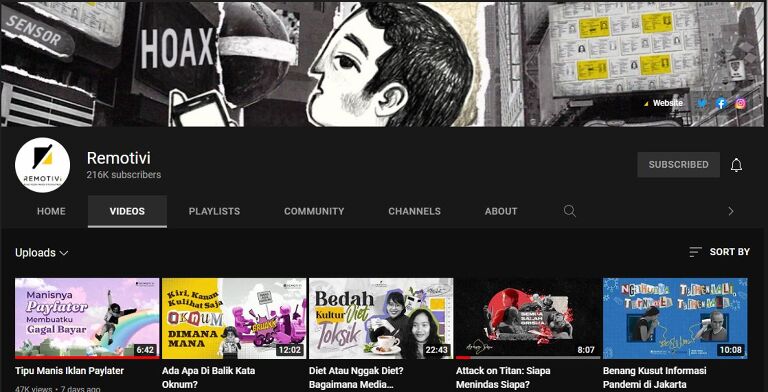
Task: Click the channel search magnifier icon
Action: pos(569,211)
